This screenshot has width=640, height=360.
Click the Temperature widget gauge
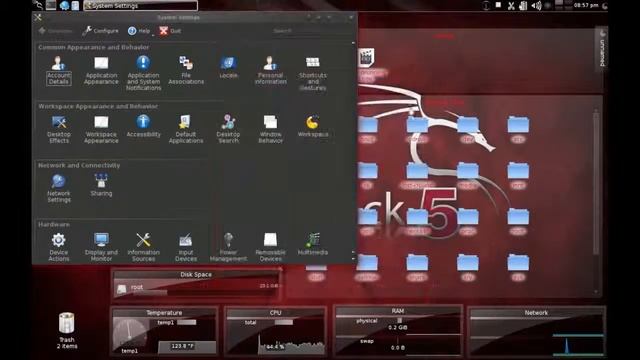point(131,334)
